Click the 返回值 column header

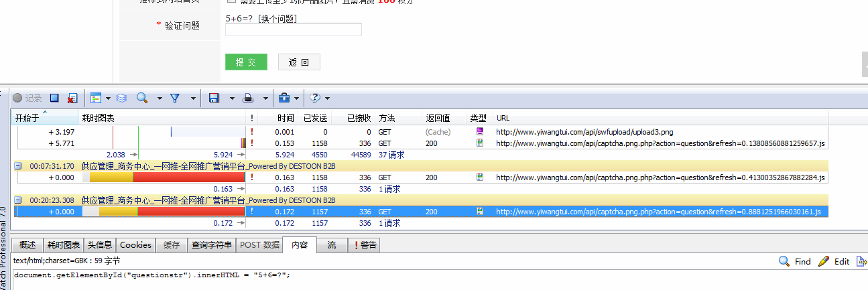click(x=444, y=118)
